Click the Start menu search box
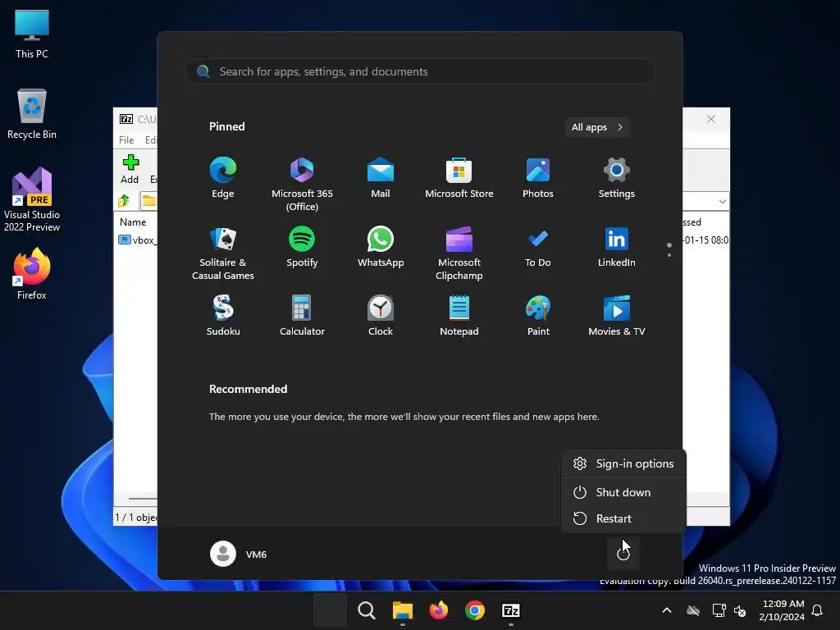This screenshot has height=630, width=840. click(420, 71)
